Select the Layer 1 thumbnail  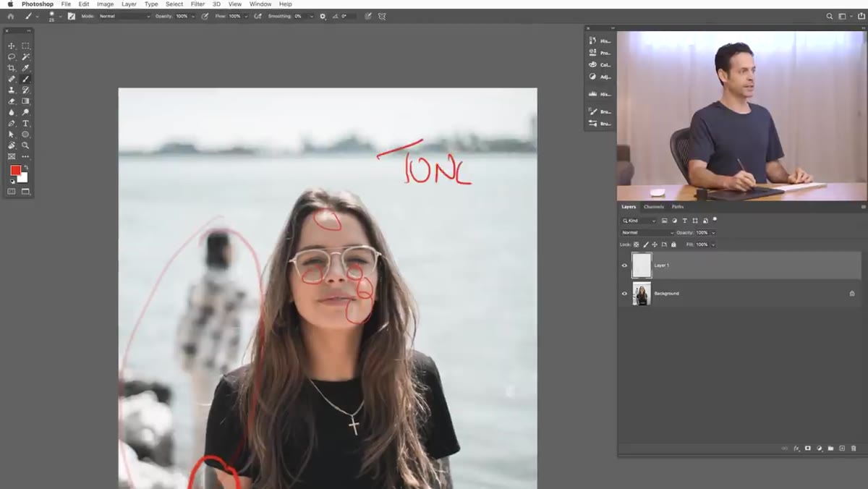pyautogui.click(x=642, y=265)
